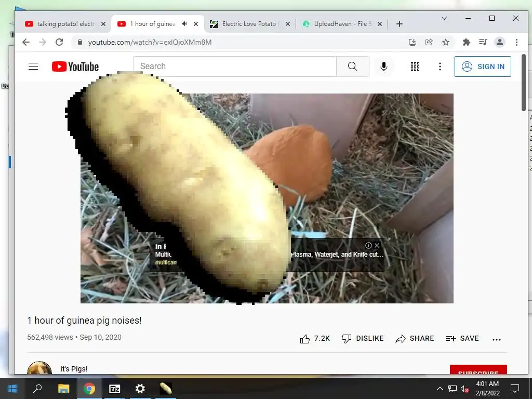Image resolution: width=532 pixels, height=399 pixels.
Task: Open the Windows Start menu
Action: coord(12,389)
